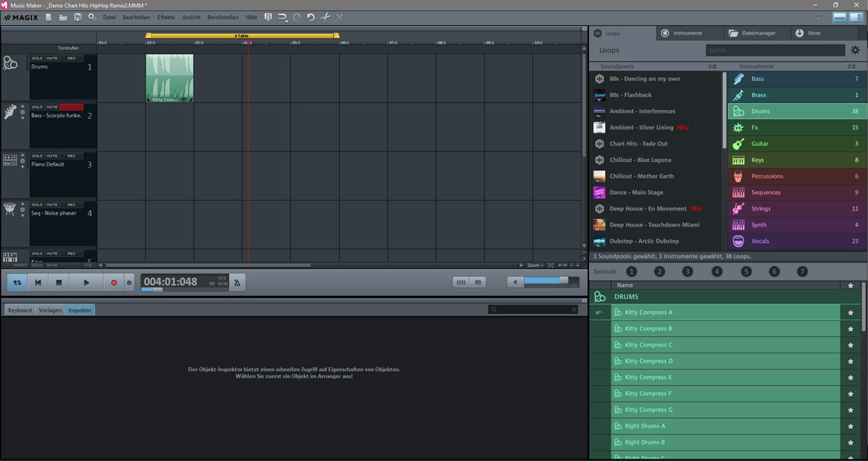Favorite the Kitty Compress A loop

[850, 313]
